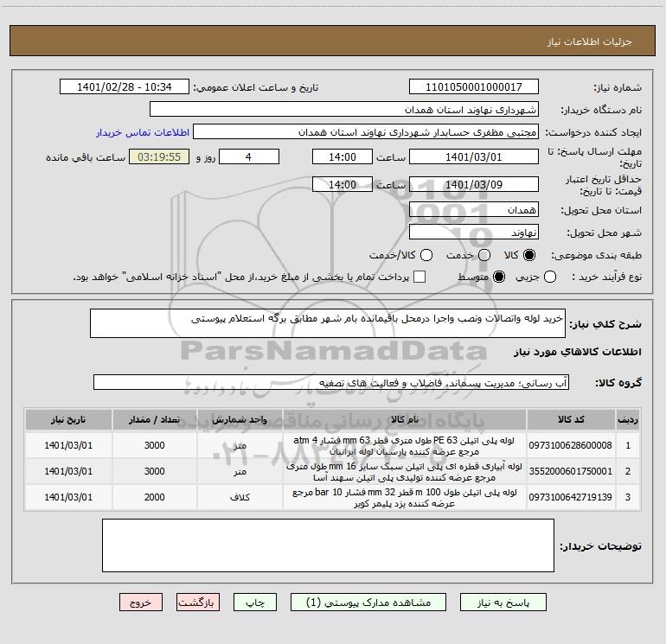Click the کلاف unit cell

pyautogui.click(x=240, y=497)
